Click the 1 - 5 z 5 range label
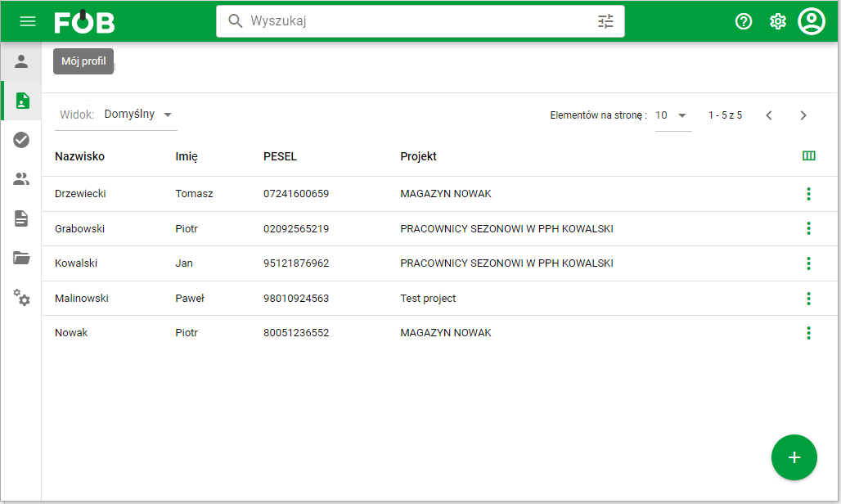 click(725, 115)
